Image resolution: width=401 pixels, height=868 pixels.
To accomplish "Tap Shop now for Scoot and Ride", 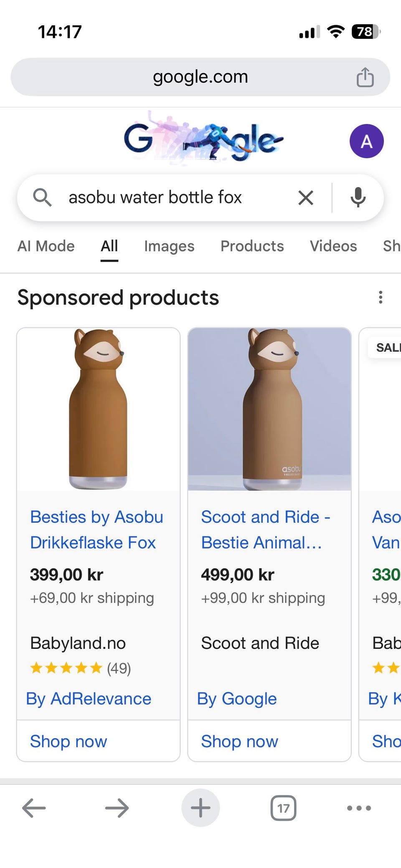I will 239,741.
